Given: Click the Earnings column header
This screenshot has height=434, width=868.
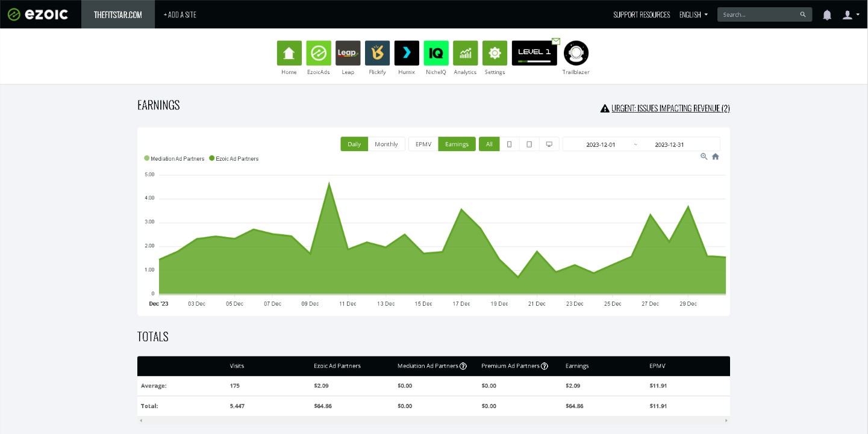Looking at the screenshot, I should (577, 366).
